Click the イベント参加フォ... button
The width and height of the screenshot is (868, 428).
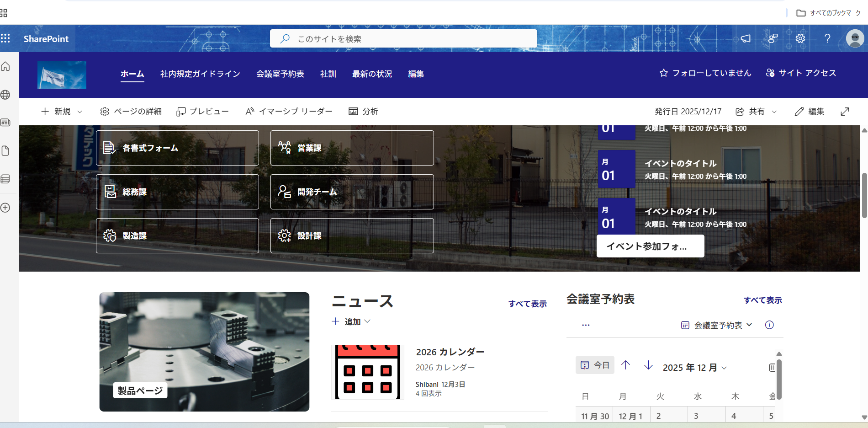[x=650, y=246]
